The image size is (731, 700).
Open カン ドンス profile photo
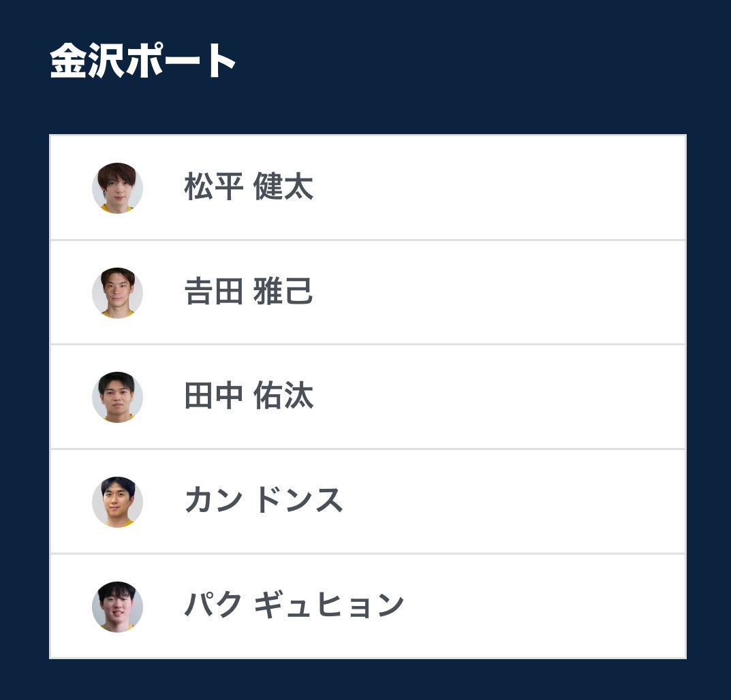(x=117, y=502)
